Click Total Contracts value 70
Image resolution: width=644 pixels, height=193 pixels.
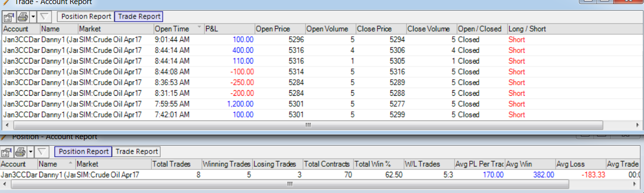click(349, 175)
